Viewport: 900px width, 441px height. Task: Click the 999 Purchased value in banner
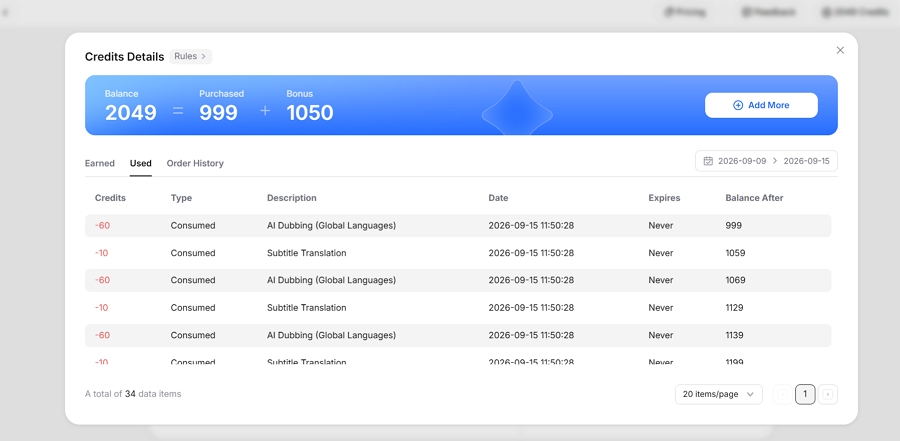(x=218, y=113)
